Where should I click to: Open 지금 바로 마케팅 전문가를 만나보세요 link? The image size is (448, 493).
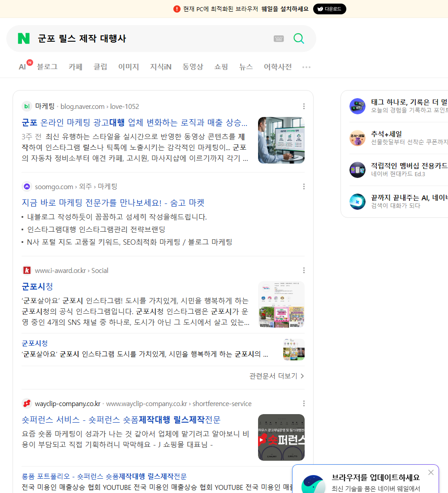click(x=113, y=203)
